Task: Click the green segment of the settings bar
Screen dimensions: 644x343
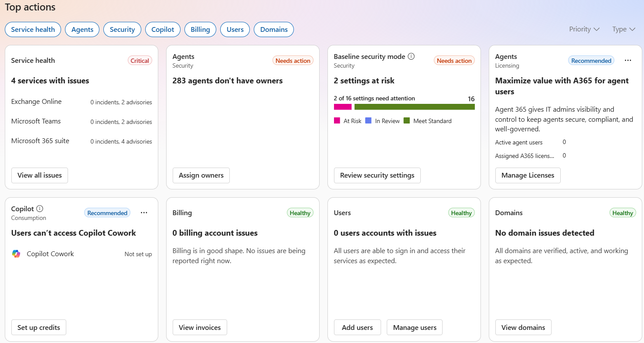Action: pyautogui.click(x=415, y=107)
